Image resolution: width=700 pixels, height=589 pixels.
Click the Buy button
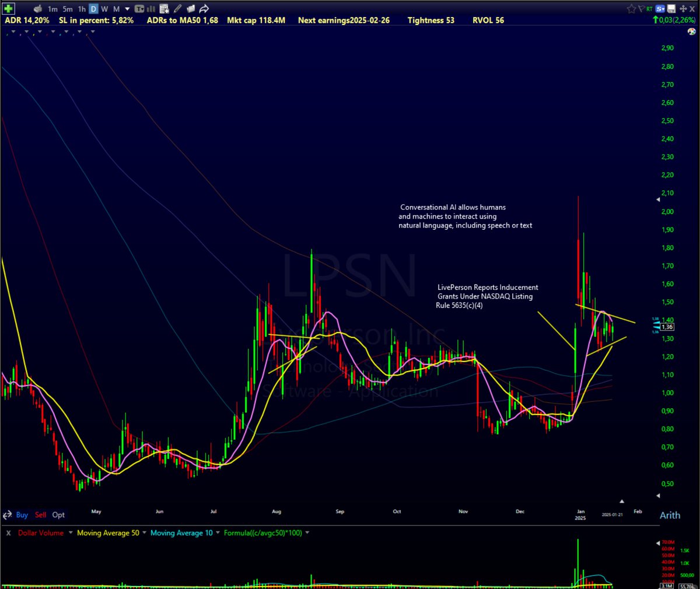point(22,515)
